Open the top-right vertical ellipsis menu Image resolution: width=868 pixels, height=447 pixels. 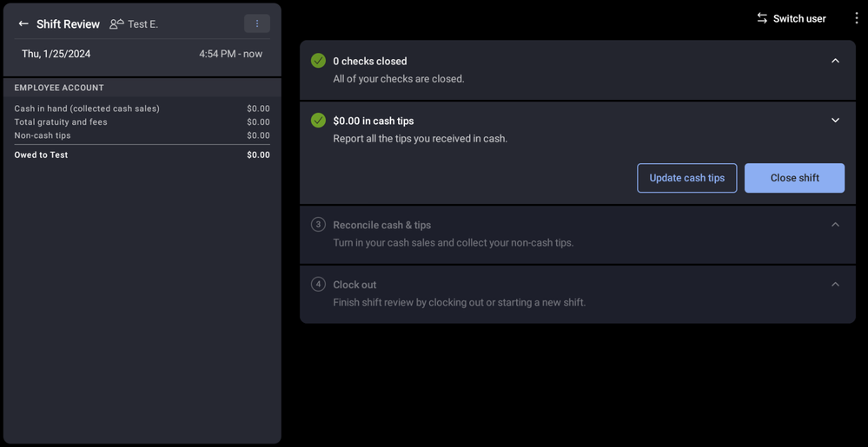coord(856,18)
